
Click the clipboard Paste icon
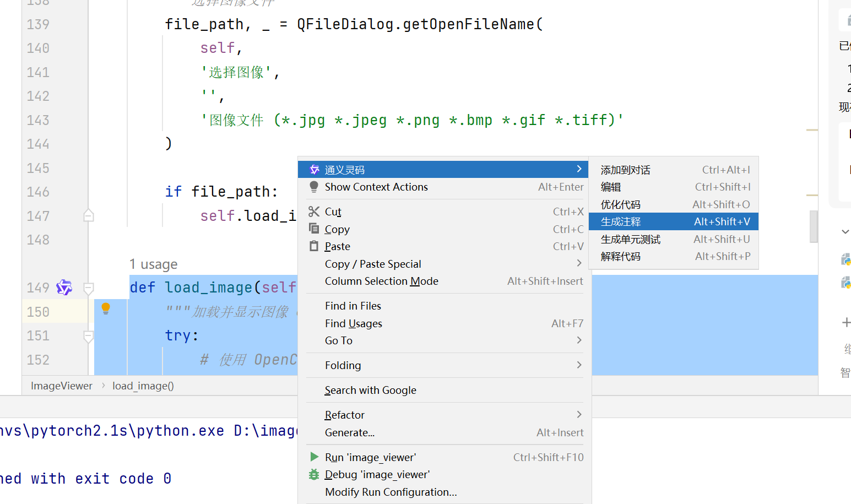click(314, 246)
